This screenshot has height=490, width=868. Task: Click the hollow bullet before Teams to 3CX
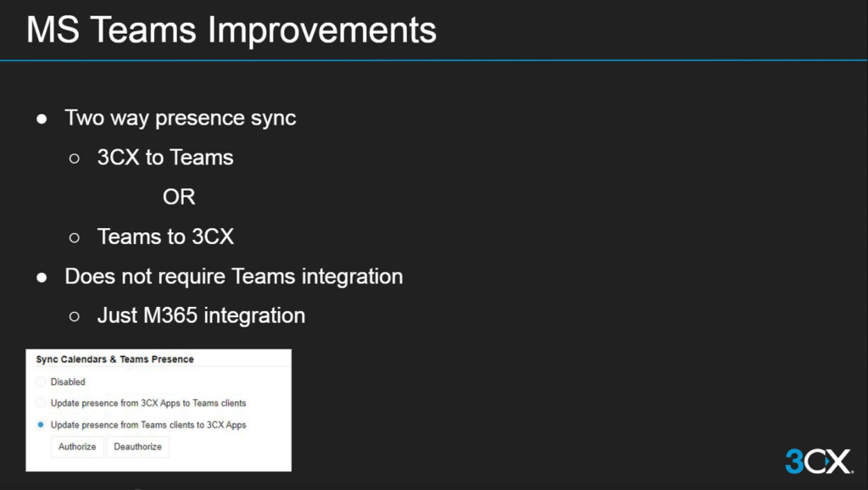point(75,238)
